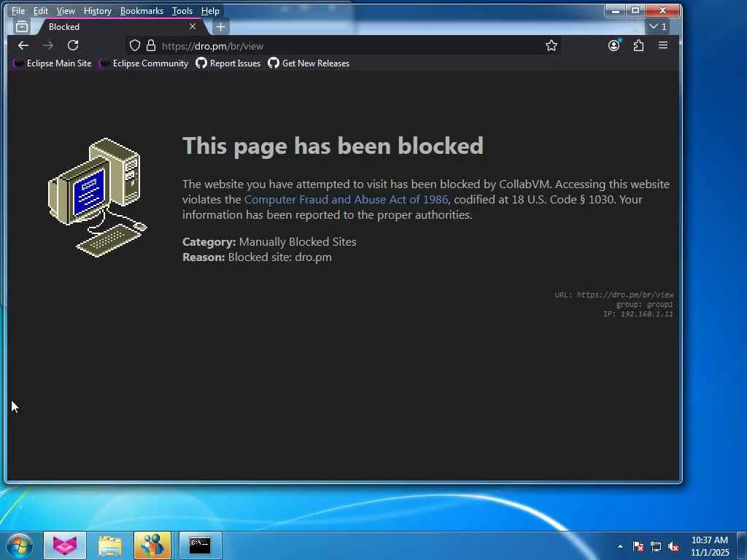Open the Messenger people taskbar icon
This screenshot has width=747, height=560.
pyautogui.click(x=152, y=545)
